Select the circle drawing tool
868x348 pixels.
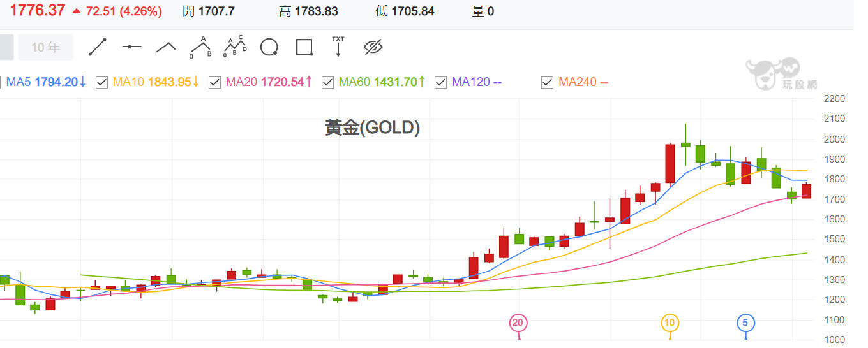[269, 47]
